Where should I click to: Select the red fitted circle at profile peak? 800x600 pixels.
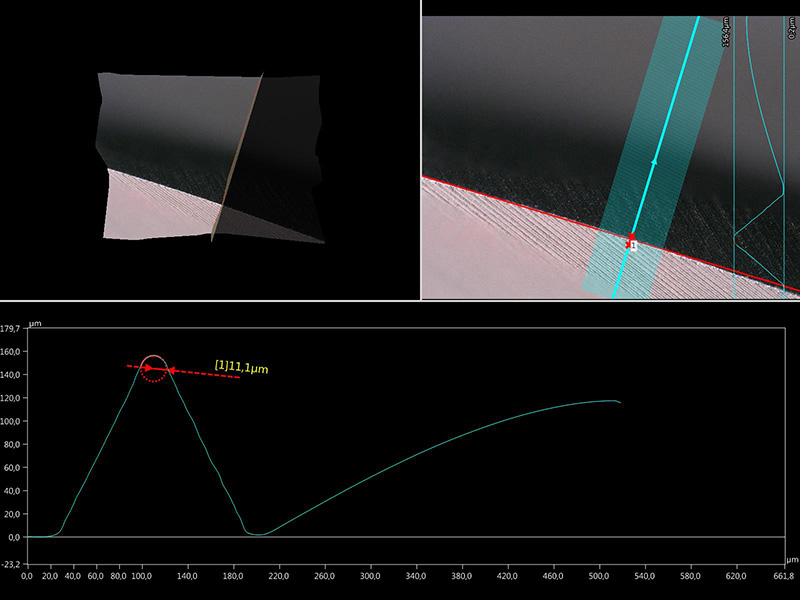(153, 368)
